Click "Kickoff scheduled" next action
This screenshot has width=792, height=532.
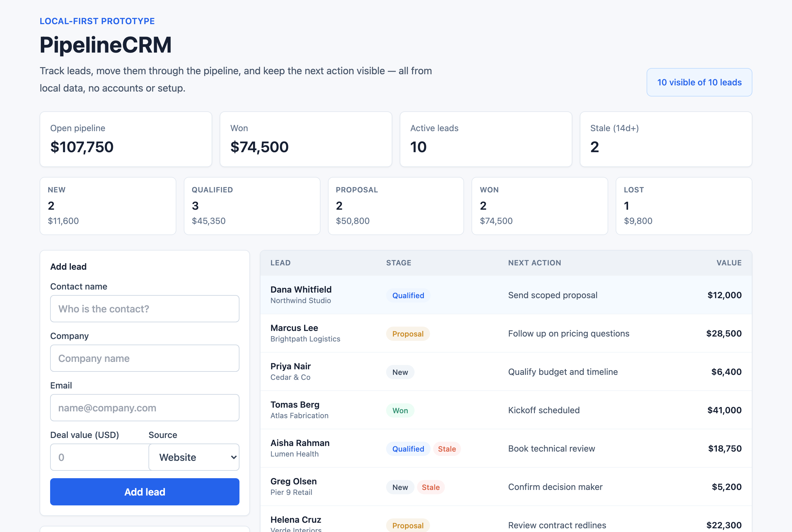click(x=544, y=410)
